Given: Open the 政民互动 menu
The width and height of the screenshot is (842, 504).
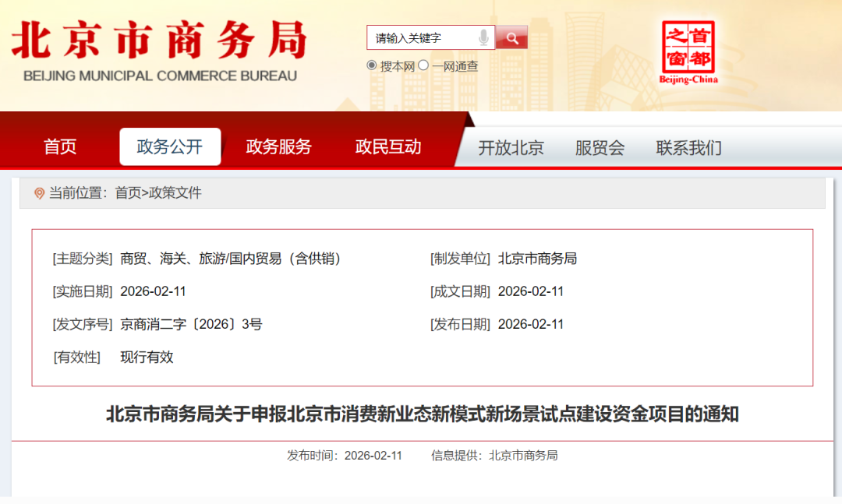Looking at the screenshot, I should coord(388,146).
